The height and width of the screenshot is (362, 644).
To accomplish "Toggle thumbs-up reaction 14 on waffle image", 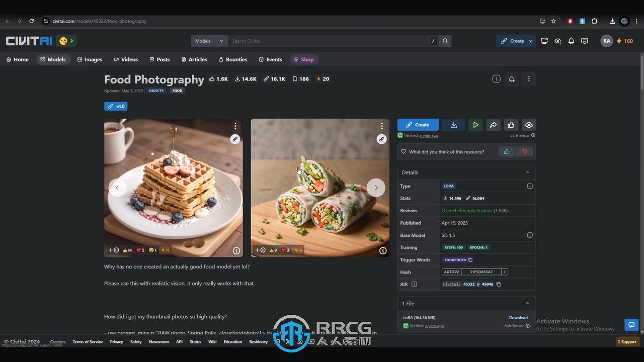I will (x=127, y=250).
